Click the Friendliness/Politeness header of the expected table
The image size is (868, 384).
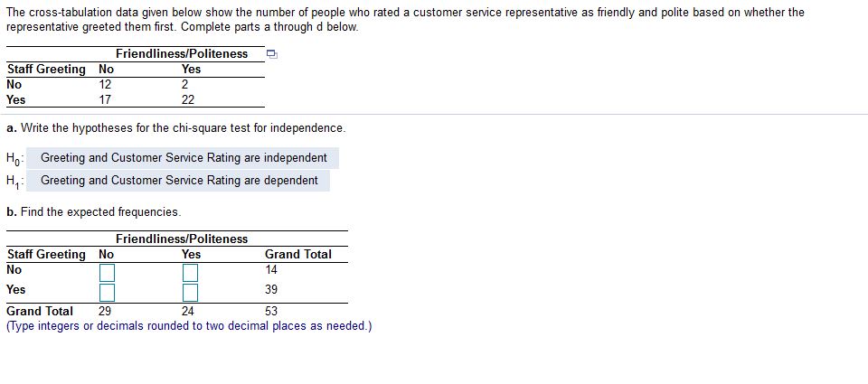182,239
